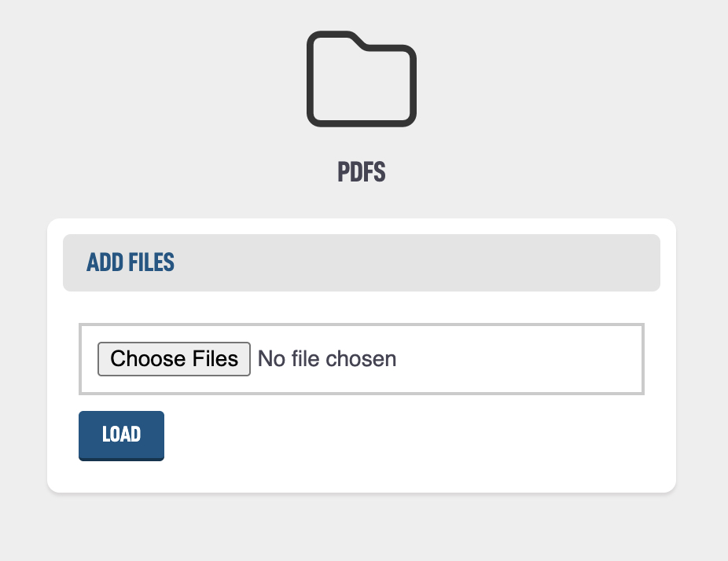
Task: Click the word FILES in the section header
Action: 151,262
